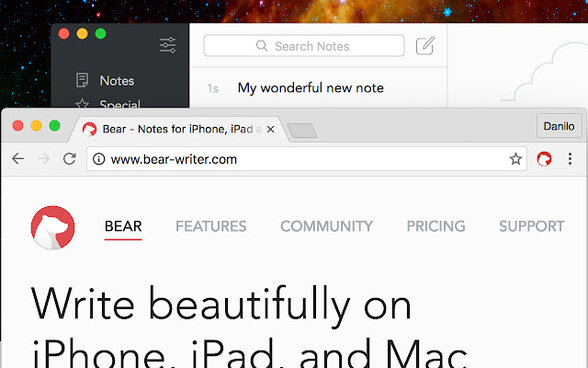Viewport: 588px width, 368px height.
Task: Open the PRICING page
Action: [436, 226]
